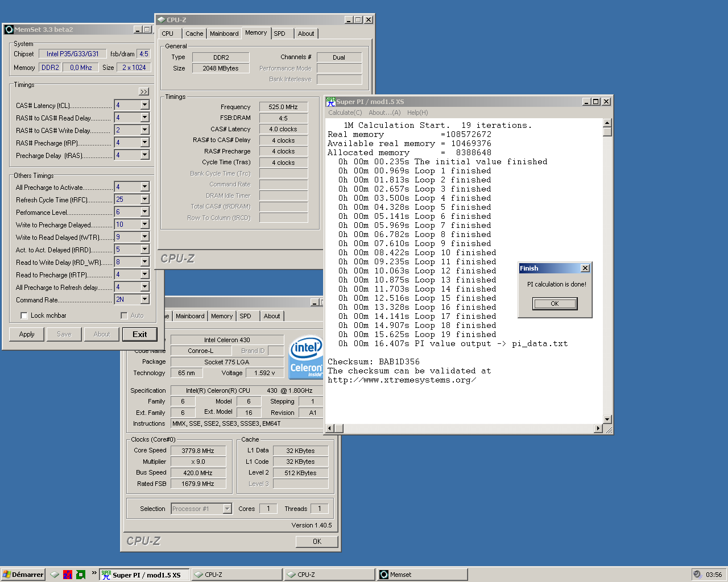The height and width of the screenshot is (582, 728).
Task: Open the Help(H) menu in Super PI
Action: (x=417, y=113)
